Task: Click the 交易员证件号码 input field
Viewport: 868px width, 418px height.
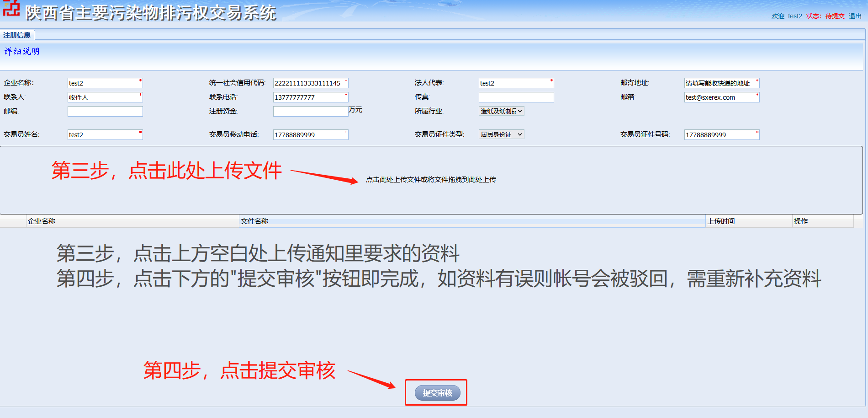Action: point(722,134)
